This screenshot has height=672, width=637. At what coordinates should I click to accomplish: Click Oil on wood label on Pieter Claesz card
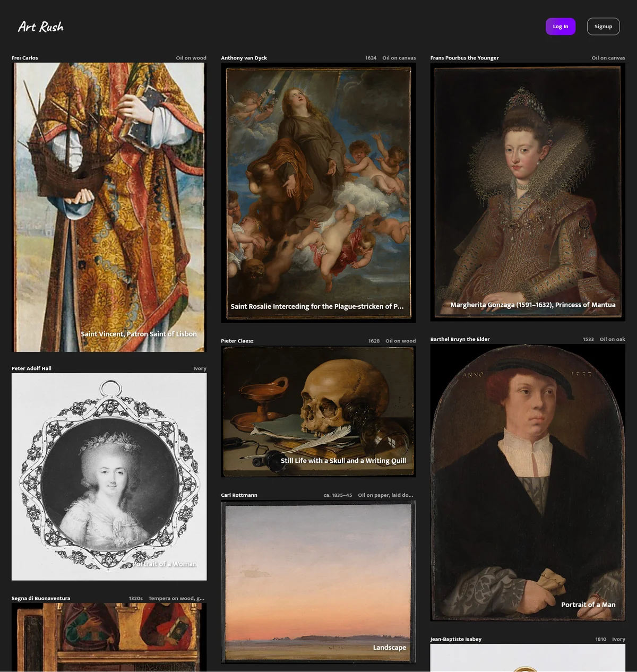(401, 341)
